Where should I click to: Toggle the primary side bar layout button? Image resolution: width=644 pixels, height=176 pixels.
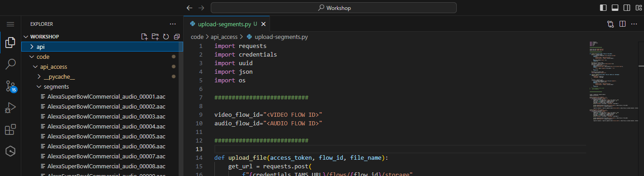603,8
